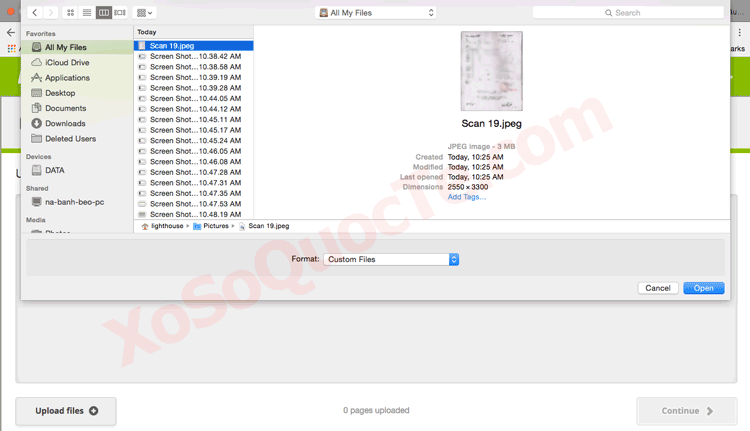This screenshot has height=431, width=750.
Task: Open Downloads folder in the sidebar
Action: (65, 124)
